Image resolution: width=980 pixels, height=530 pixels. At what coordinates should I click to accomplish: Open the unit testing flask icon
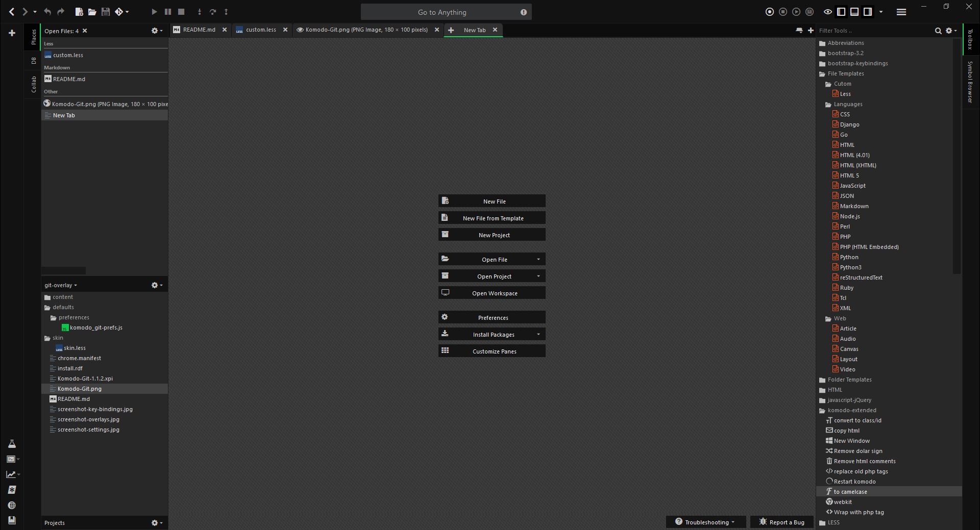tap(12, 444)
